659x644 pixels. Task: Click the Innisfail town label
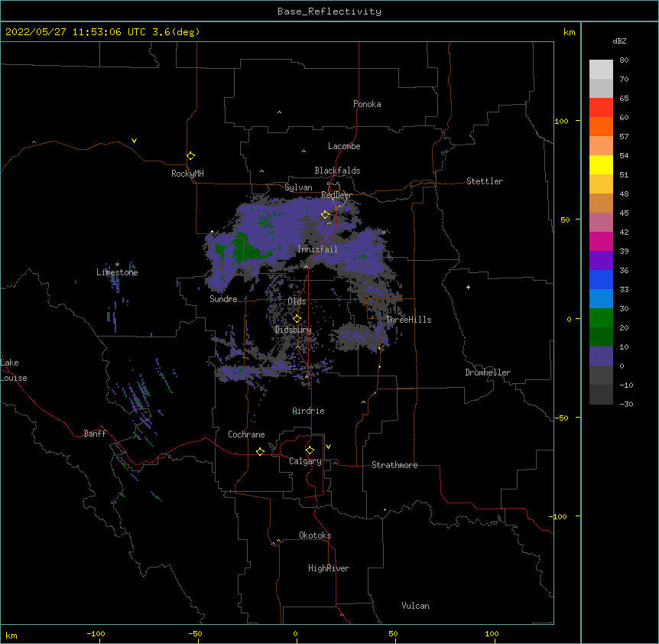(x=317, y=249)
